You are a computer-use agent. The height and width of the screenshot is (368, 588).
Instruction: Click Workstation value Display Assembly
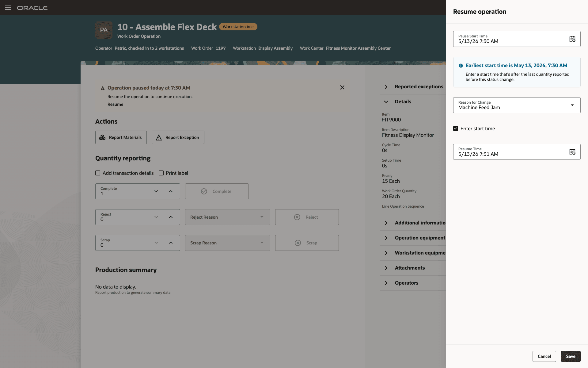tap(275, 48)
